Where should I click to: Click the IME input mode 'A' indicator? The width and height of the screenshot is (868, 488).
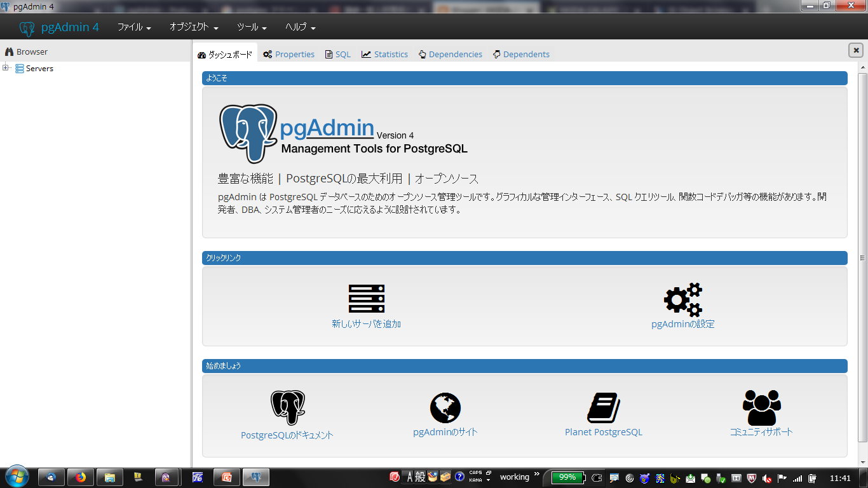tap(410, 477)
